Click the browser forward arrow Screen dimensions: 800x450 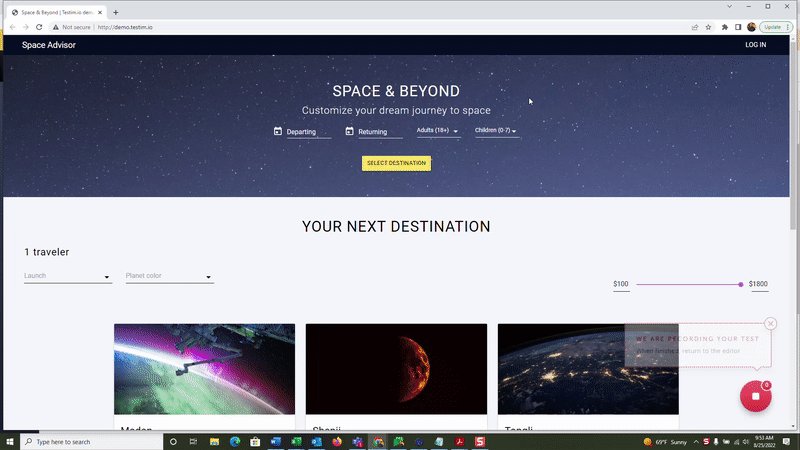click(26, 27)
